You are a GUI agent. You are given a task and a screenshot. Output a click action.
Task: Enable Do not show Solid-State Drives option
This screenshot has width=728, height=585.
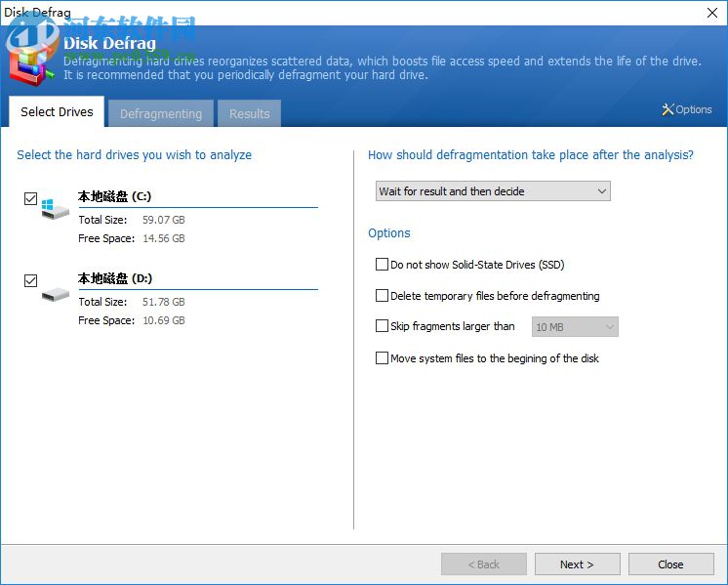[382, 265]
